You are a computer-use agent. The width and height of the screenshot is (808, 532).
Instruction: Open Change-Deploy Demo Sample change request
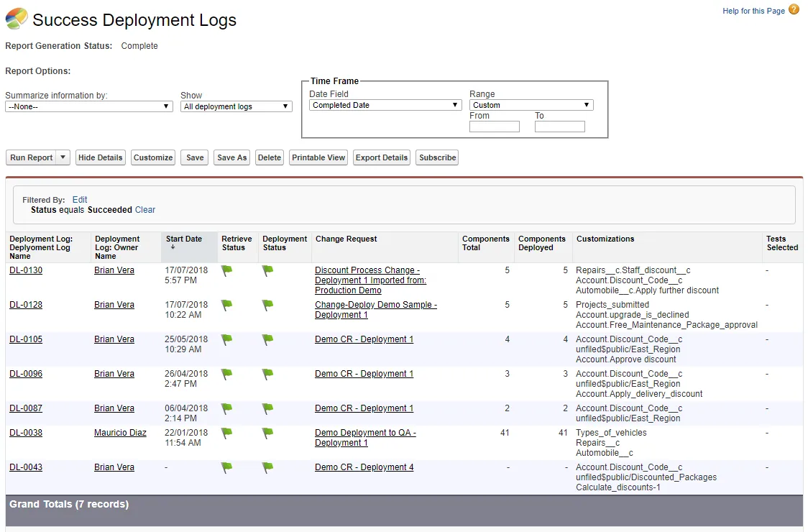376,310
